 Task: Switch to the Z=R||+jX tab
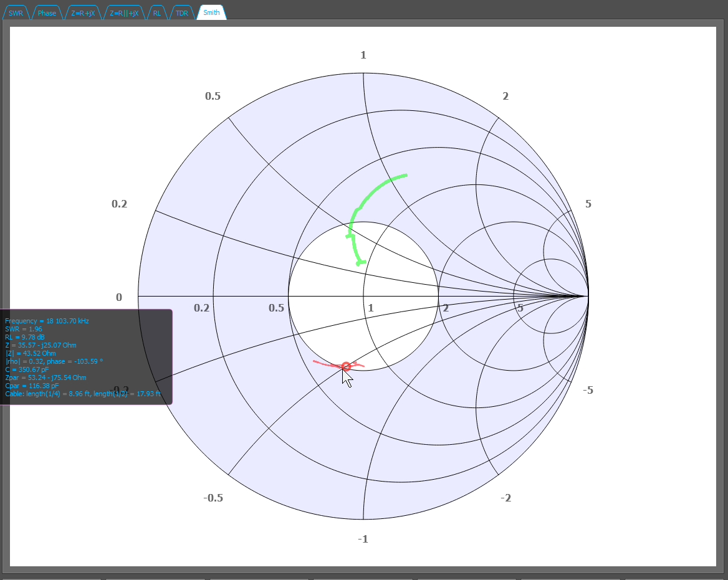pos(124,13)
